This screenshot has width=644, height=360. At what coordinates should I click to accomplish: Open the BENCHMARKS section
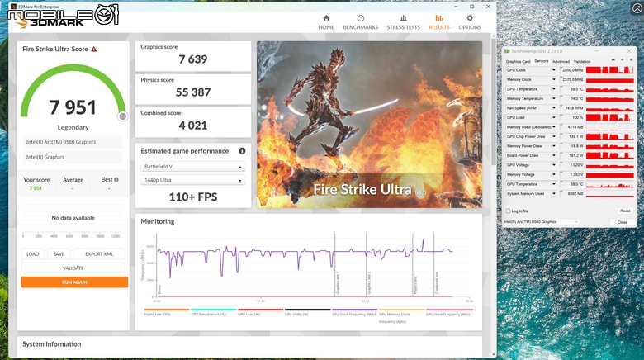coord(361,22)
